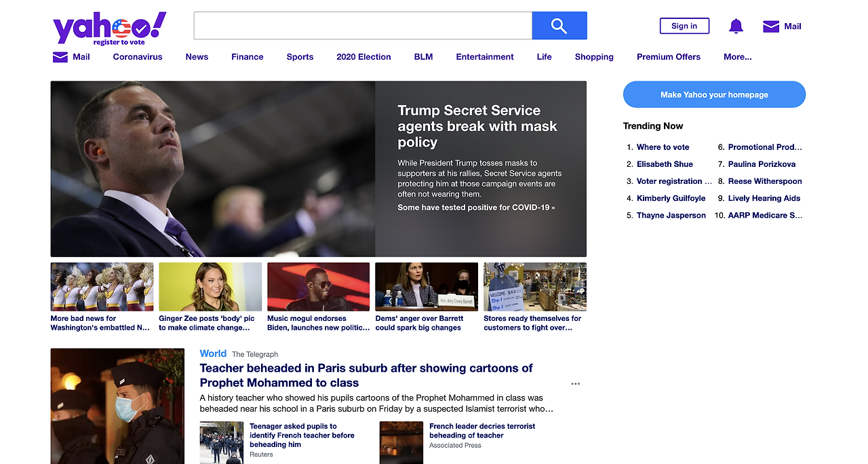Click the Yahoo logo
Image resolution: width=868 pixels, height=464 pixels.
[x=109, y=28]
